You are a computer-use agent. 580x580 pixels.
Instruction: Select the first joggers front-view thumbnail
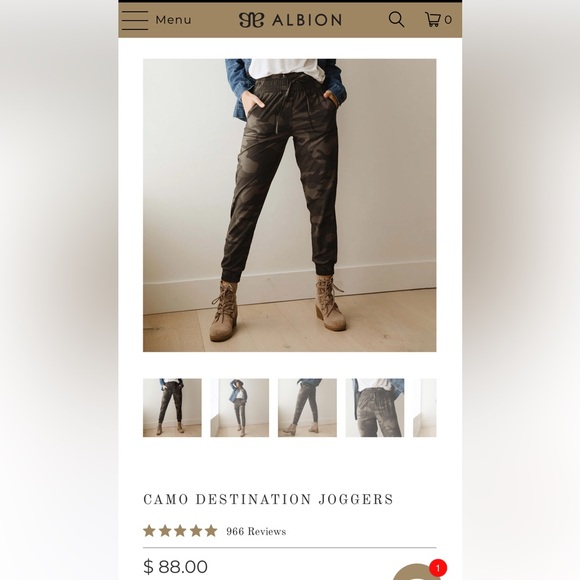pyautogui.click(x=172, y=408)
